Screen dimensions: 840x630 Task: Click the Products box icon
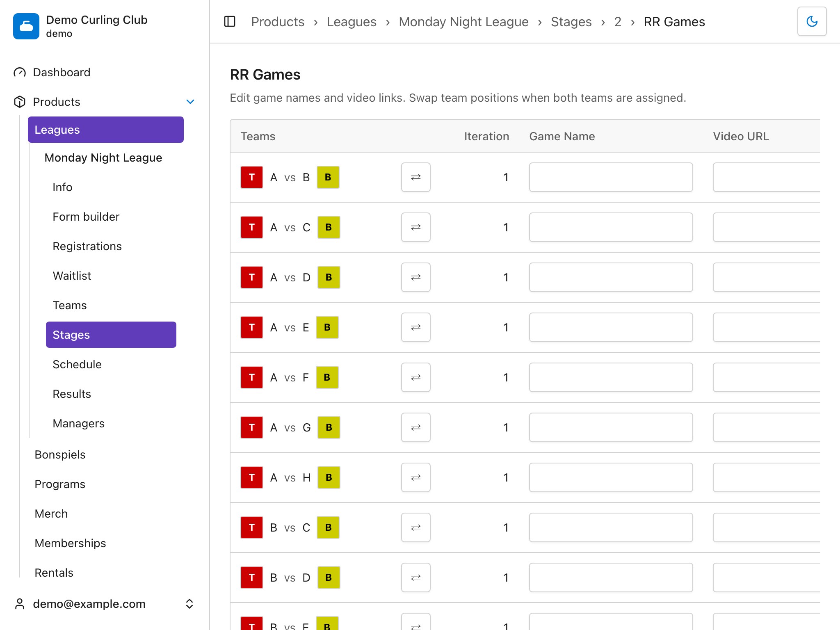point(20,102)
